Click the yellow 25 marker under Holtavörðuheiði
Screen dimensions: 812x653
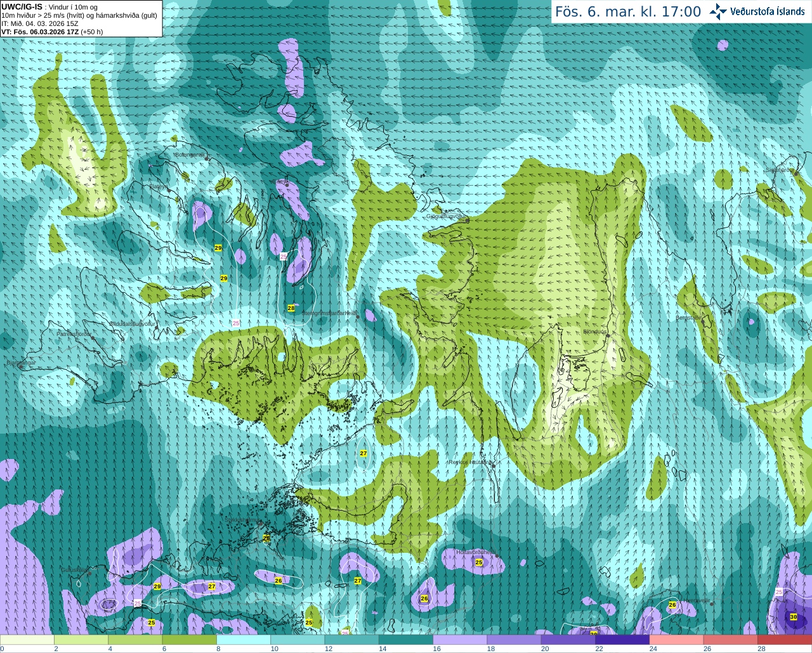(479, 562)
